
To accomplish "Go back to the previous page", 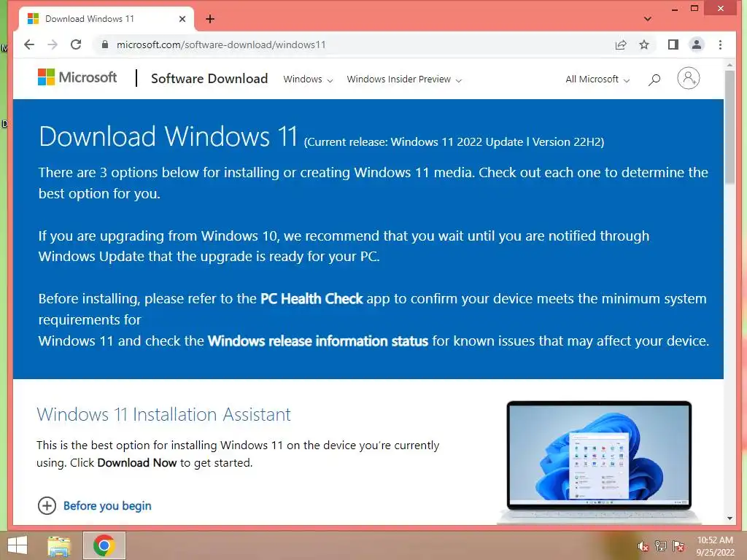I will coord(29,44).
